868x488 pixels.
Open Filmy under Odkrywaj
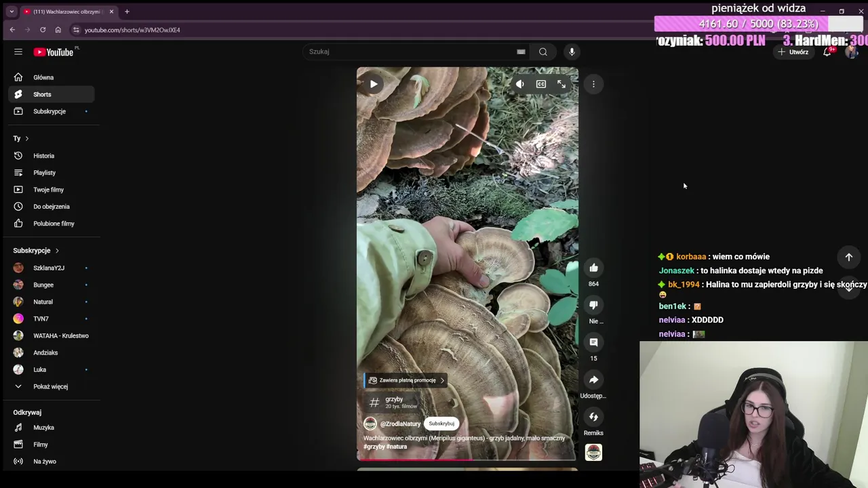pos(52,445)
